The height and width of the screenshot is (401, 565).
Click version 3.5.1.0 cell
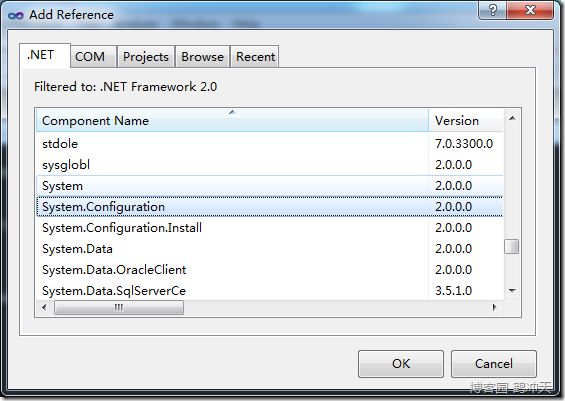(x=453, y=290)
